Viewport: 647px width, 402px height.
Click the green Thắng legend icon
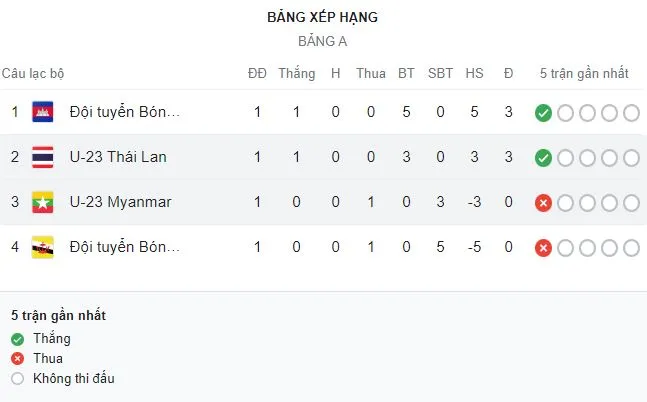17,339
